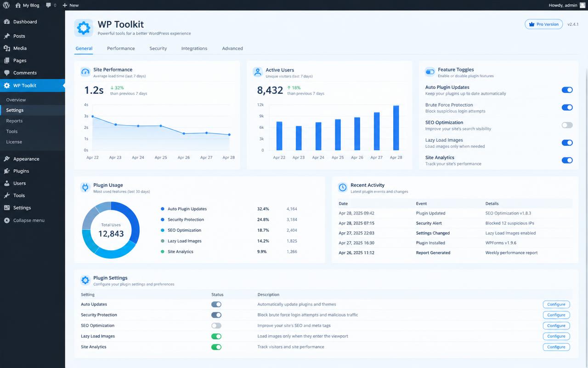Image resolution: width=588 pixels, height=368 pixels.
Task: Click the admin avatar icon
Action: point(582,5)
